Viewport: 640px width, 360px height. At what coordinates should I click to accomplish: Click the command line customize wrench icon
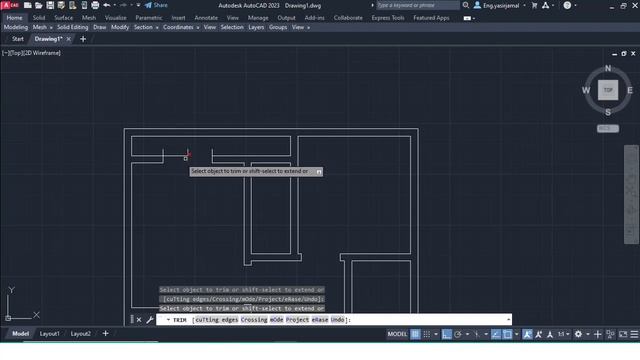pos(149,320)
